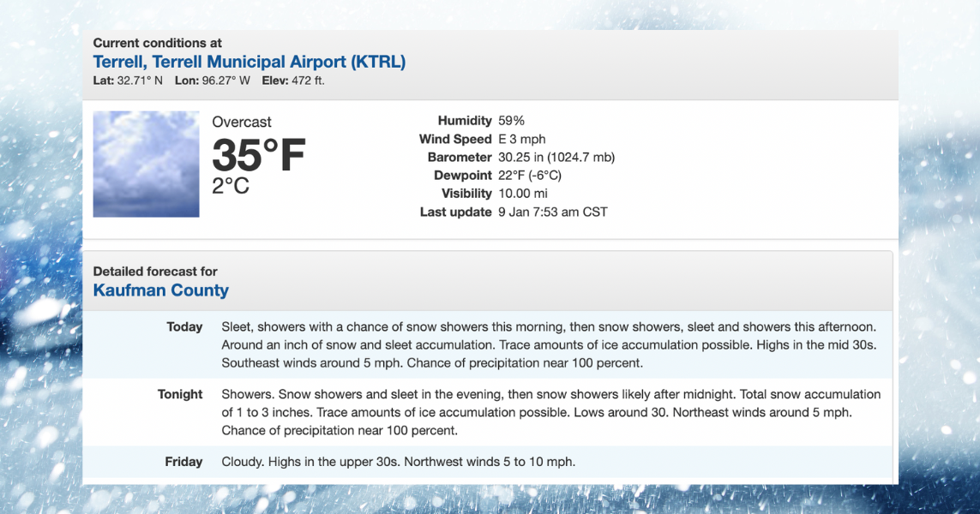
Task: Click the Overcast weather condition icon
Action: tap(146, 164)
